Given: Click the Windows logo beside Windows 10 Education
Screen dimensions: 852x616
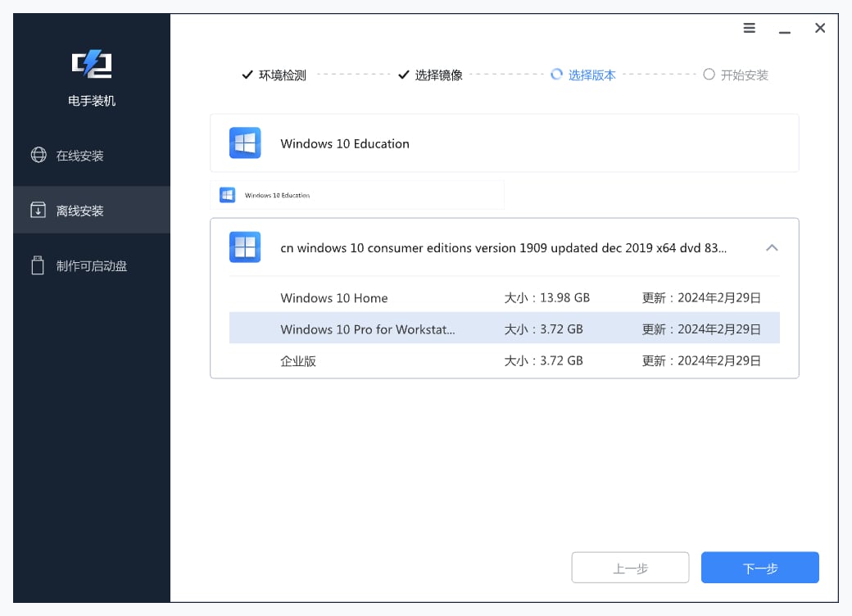Looking at the screenshot, I should coord(245,143).
